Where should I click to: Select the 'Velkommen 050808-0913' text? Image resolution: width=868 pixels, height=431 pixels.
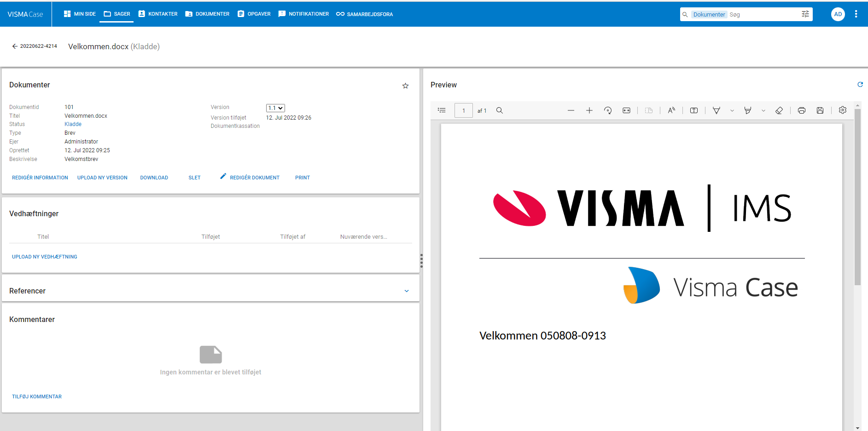[x=542, y=336]
